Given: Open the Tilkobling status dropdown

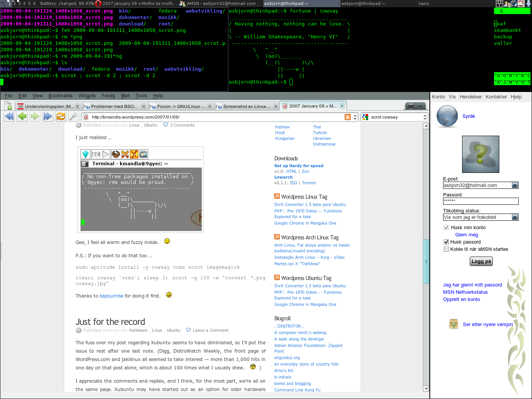Looking at the screenshot, I should 515,217.
